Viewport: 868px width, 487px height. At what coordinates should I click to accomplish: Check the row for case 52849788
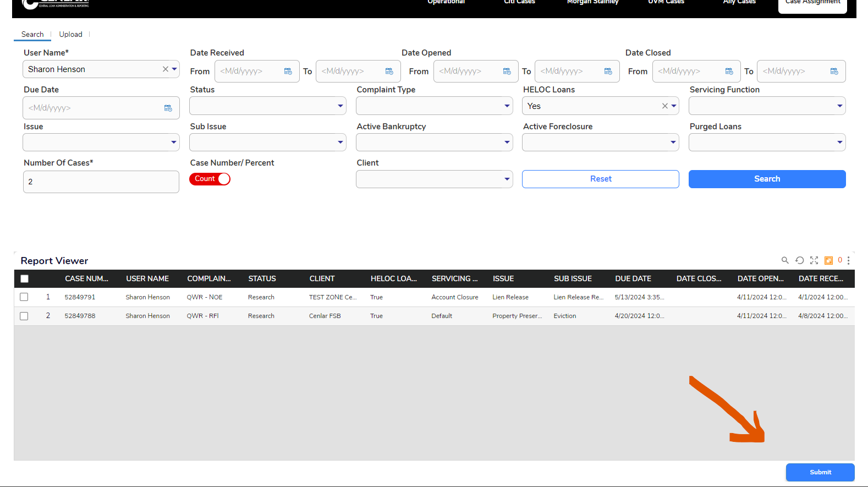pos(24,316)
